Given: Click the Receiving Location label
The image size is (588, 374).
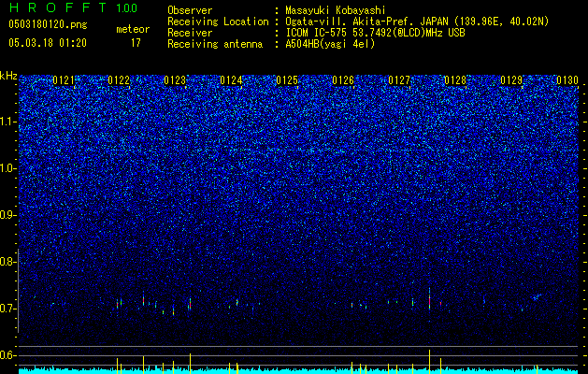Looking at the screenshot, I should click(218, 22).
